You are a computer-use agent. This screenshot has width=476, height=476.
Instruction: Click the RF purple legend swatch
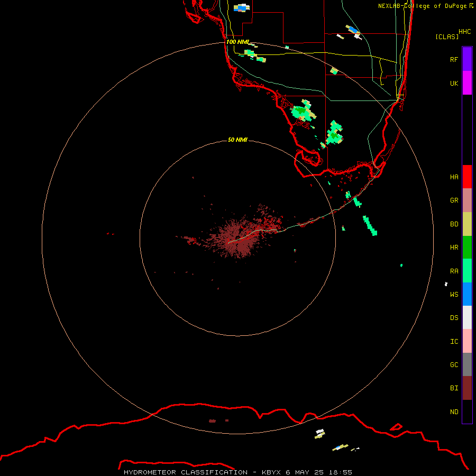[467, 59]
